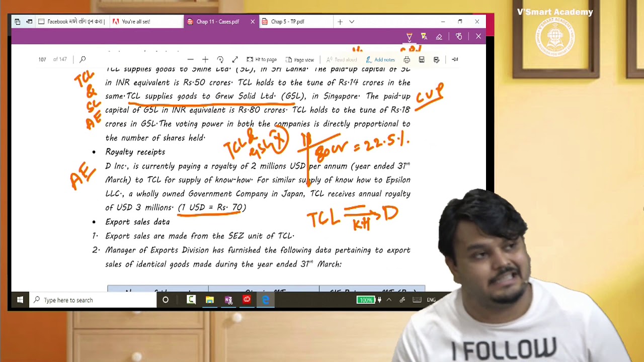Viewport: 644px width, 362px height.
Task: Open the red recorder taskbar app
Action: (247, 300)
